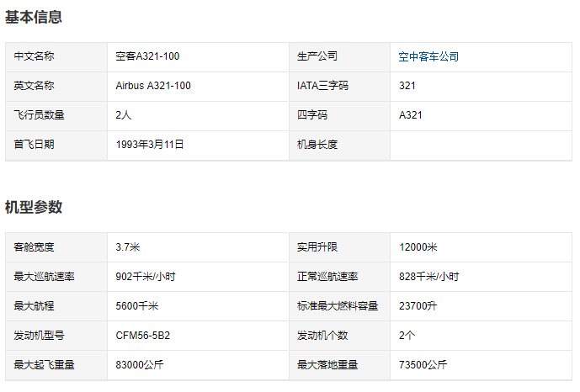580x392 pixels.
Task: Click the 英文名称 label cell
Action: [x=56, y=86]
